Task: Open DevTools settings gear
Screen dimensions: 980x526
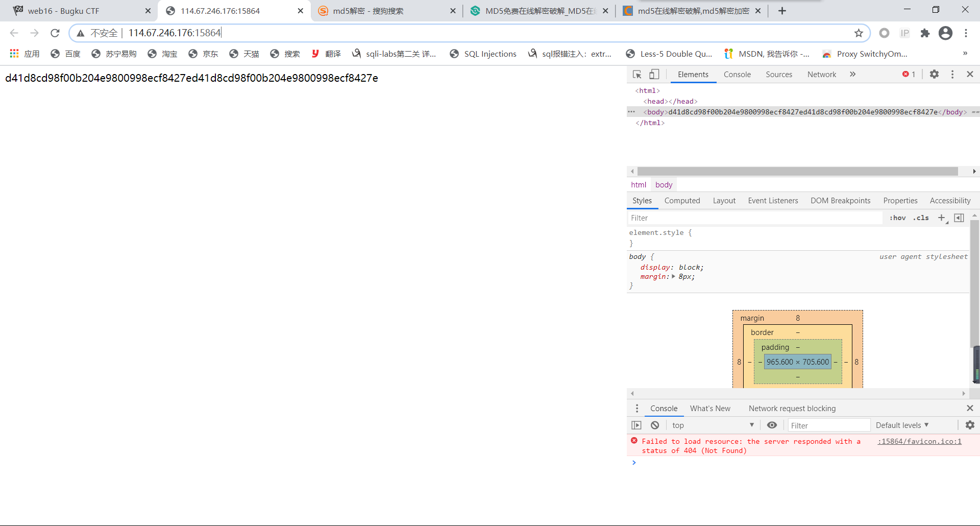Action: click(x=934, y=75)
